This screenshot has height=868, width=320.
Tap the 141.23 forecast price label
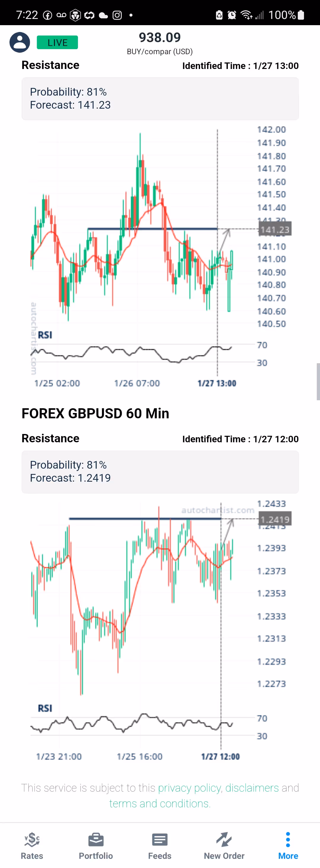tap(275, 230)
